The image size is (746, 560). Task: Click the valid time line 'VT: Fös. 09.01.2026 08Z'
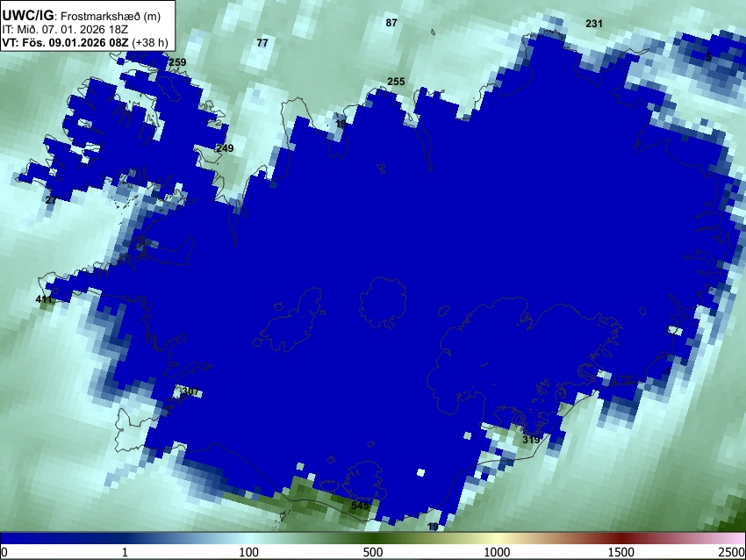[65, 42]
